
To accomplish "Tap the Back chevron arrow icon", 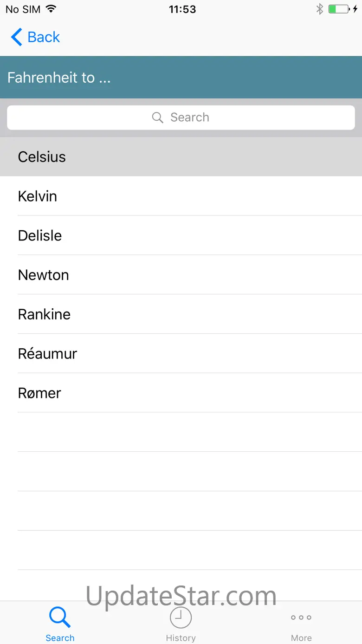I will coord(16,37).
